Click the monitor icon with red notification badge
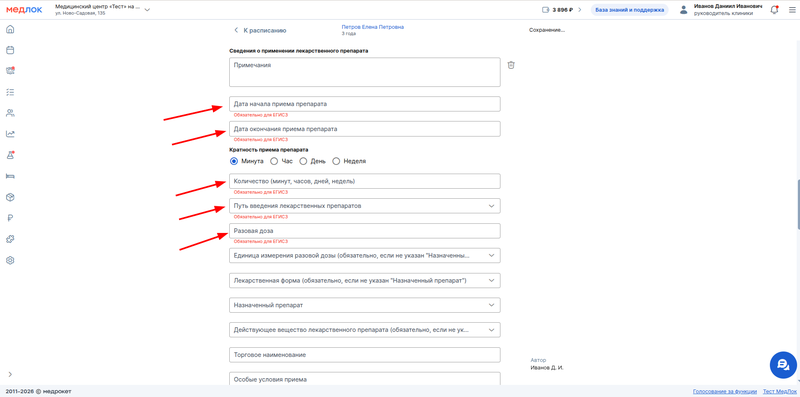This screenshot has height=397, width=800. point(10,71)
